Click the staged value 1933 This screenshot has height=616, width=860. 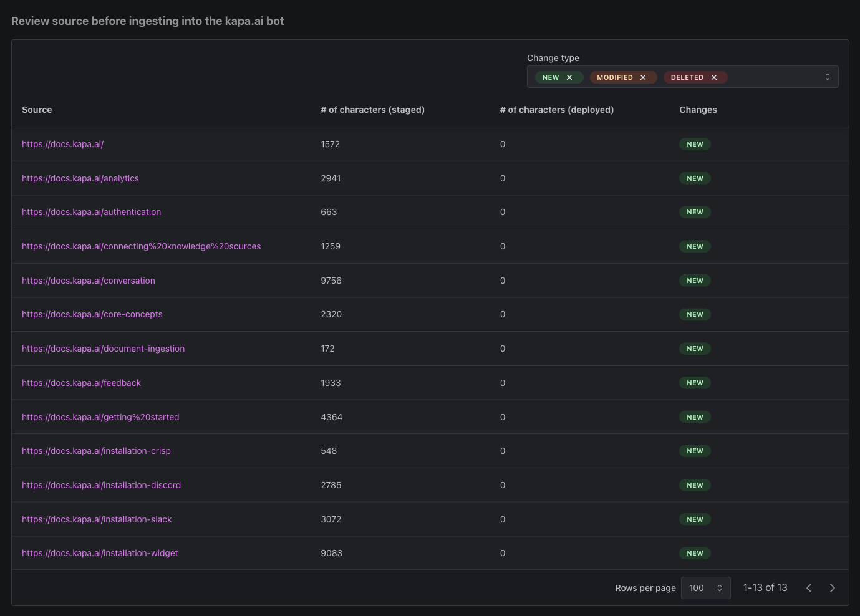point(331,383)
